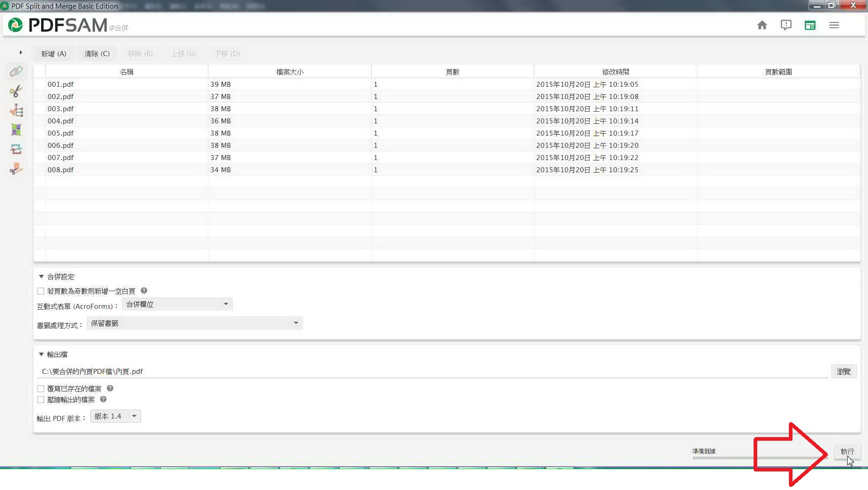Open the Split by bookmarks icon
Screen dimensions: 868x490
pyautogui.click(x=16, y=111)
